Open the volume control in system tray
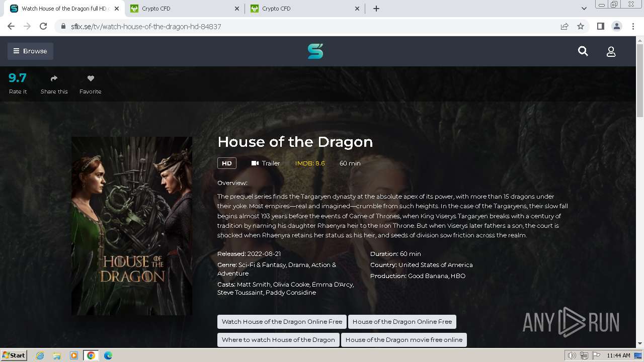644x362 pixels. [x=573, y=355]
